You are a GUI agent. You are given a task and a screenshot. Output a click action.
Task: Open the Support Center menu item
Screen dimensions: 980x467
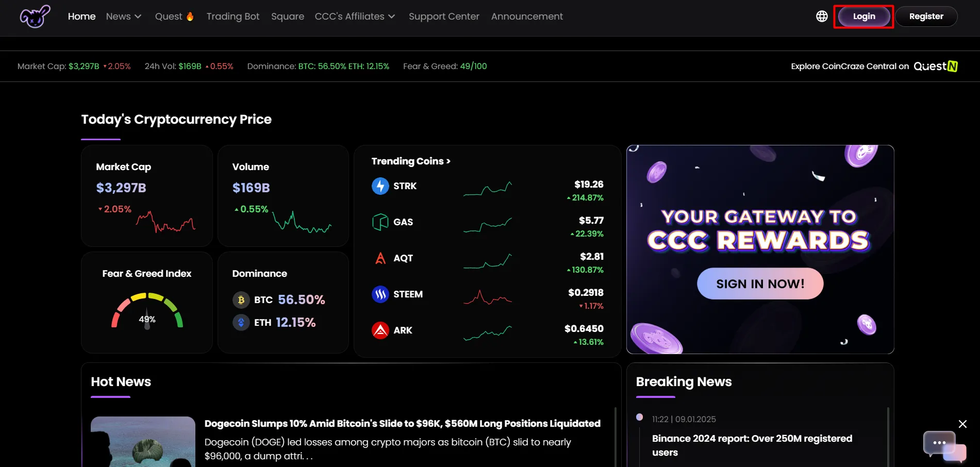(x=444, y=16)
